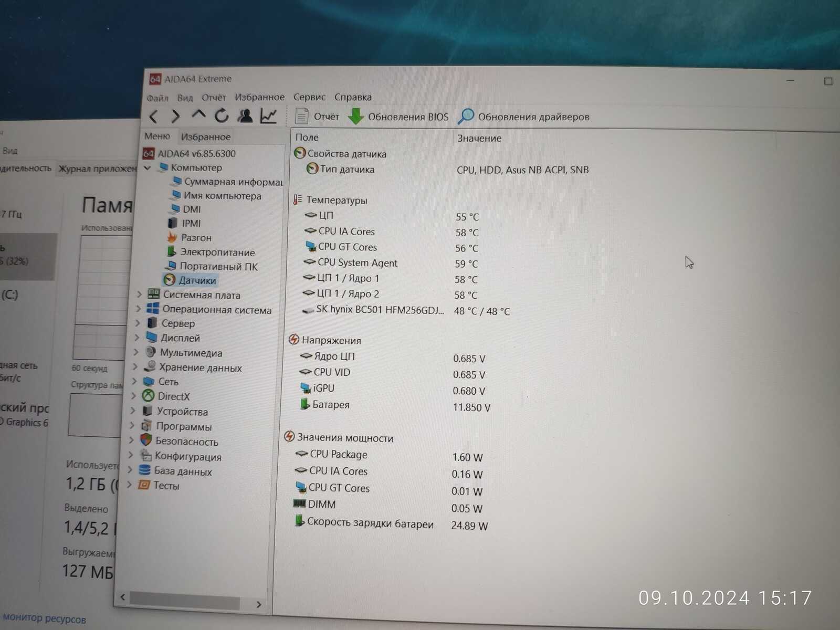
Task: Select Суммарная информация in the tree
Action: coord(227,182)
